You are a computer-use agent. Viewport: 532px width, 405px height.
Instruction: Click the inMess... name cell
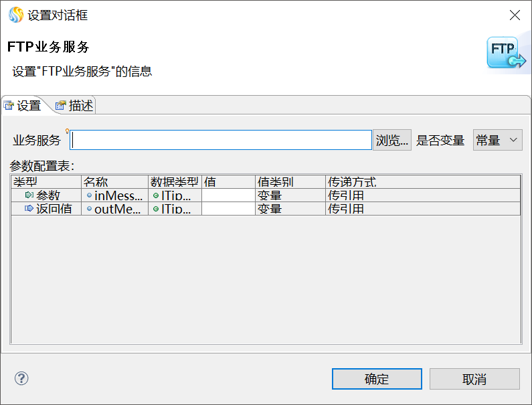click(x=114, y=195)
